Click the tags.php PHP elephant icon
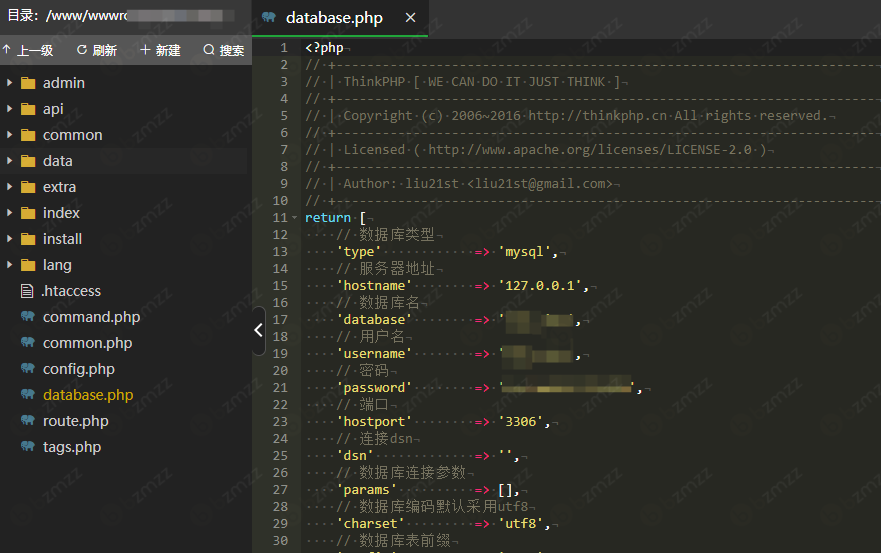The height and width of the screenshot is (553, 881). pos(28,446)
